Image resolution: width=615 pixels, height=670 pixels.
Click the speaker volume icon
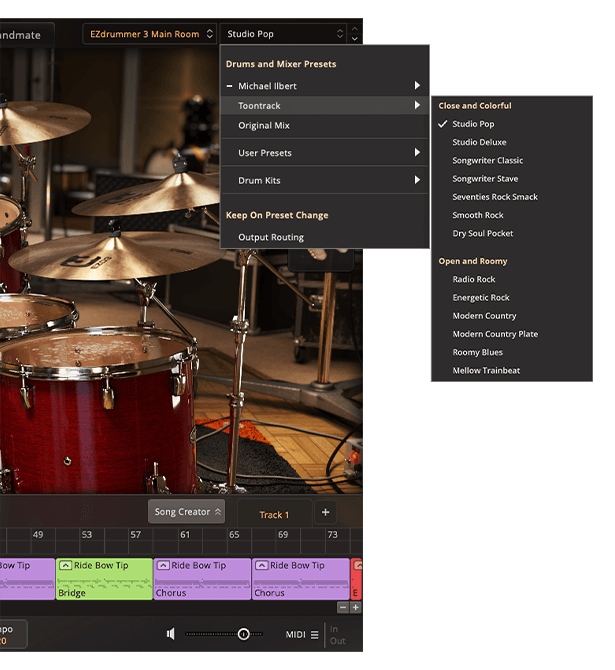(171, 634)
